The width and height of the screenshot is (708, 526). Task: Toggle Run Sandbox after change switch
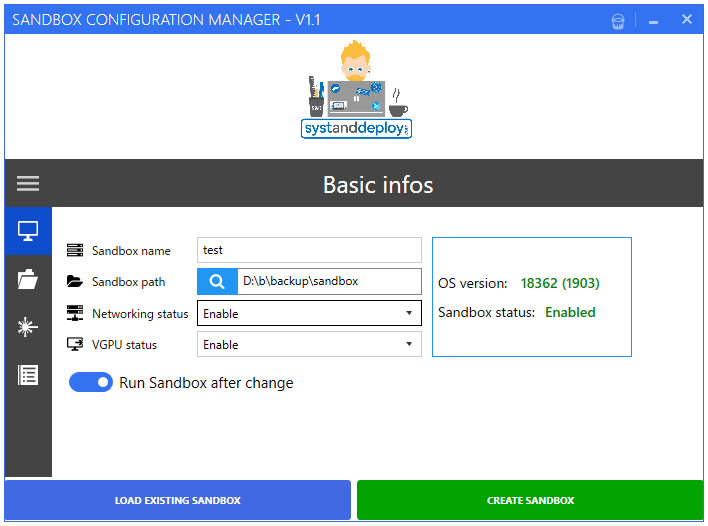click(91, 382)
